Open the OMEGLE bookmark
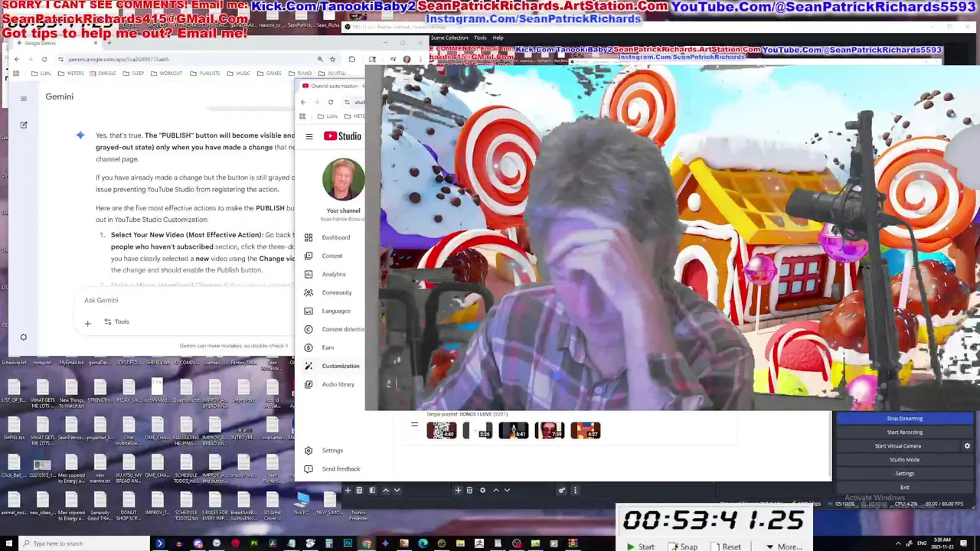Screen dimensions: 980x551 103,73
